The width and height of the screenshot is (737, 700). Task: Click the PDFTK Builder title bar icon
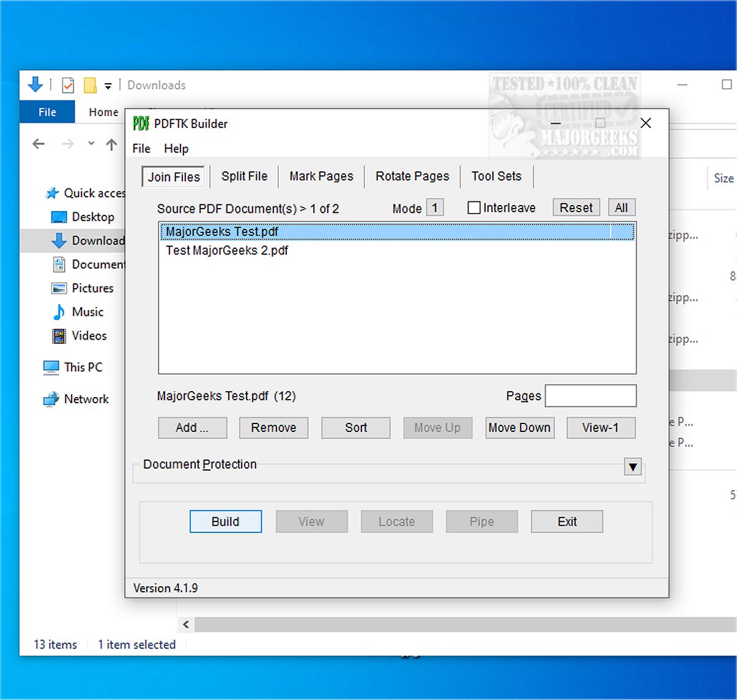click(x=141, y=124)
